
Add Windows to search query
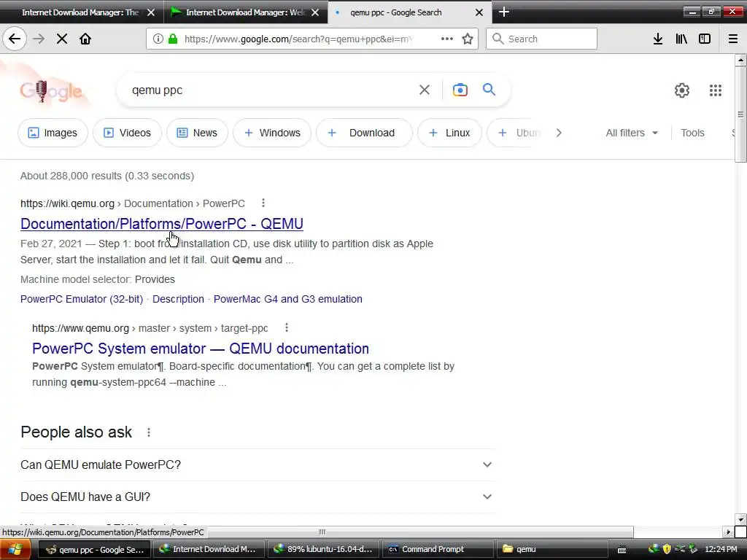click(272, 133)
